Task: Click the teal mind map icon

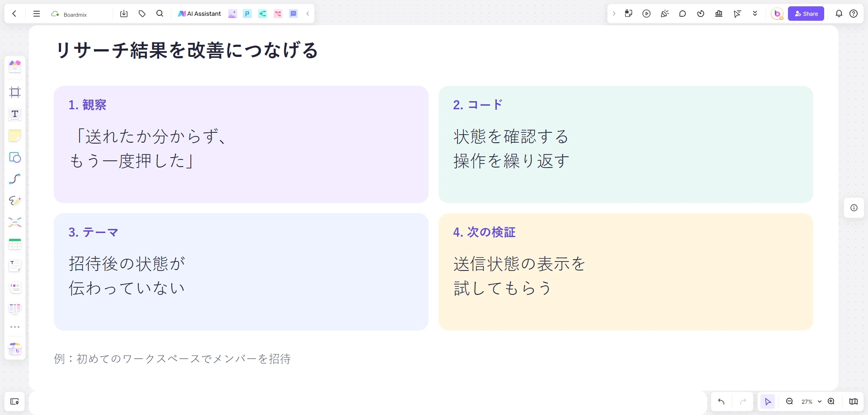Action: (263, 14)
